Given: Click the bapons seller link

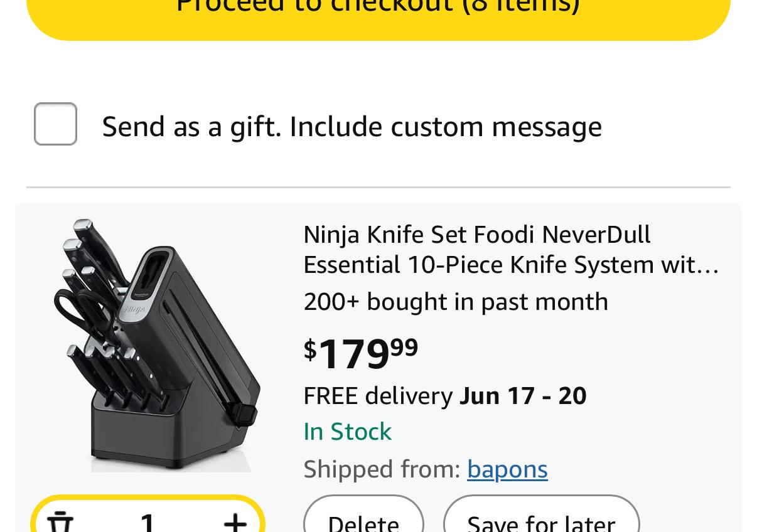Looking at the screenshot, I should 507,469.
